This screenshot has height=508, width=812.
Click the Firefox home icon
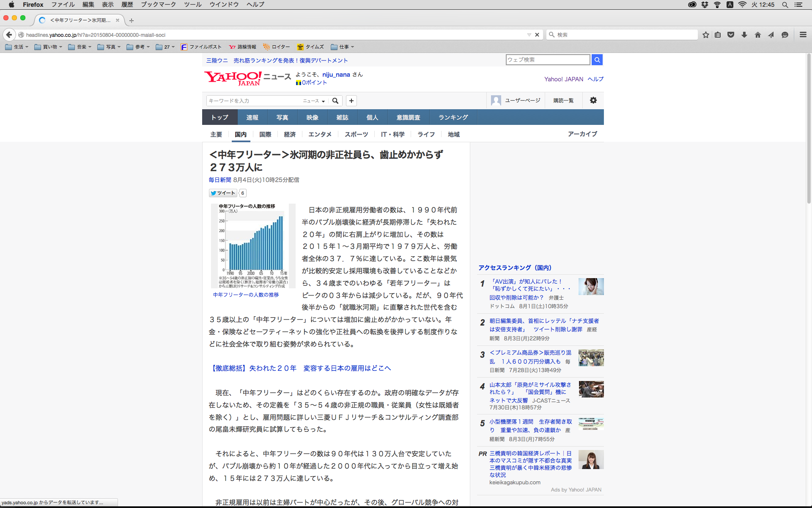[x=757, y=35]
